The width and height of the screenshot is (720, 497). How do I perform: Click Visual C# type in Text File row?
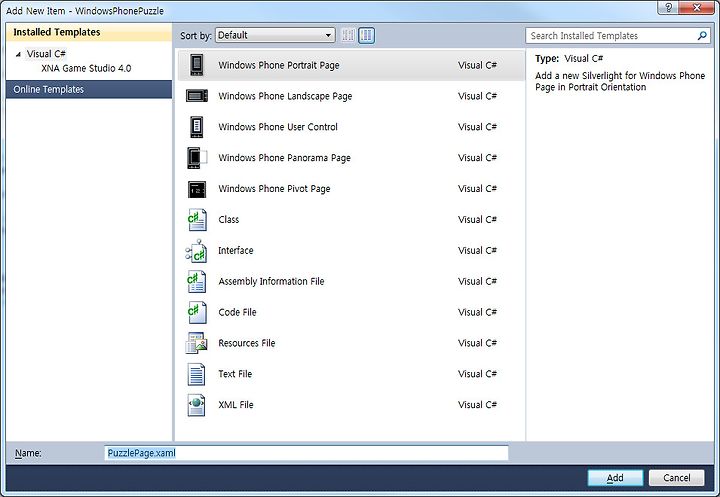pyautogui.click(x=477, y=374)
